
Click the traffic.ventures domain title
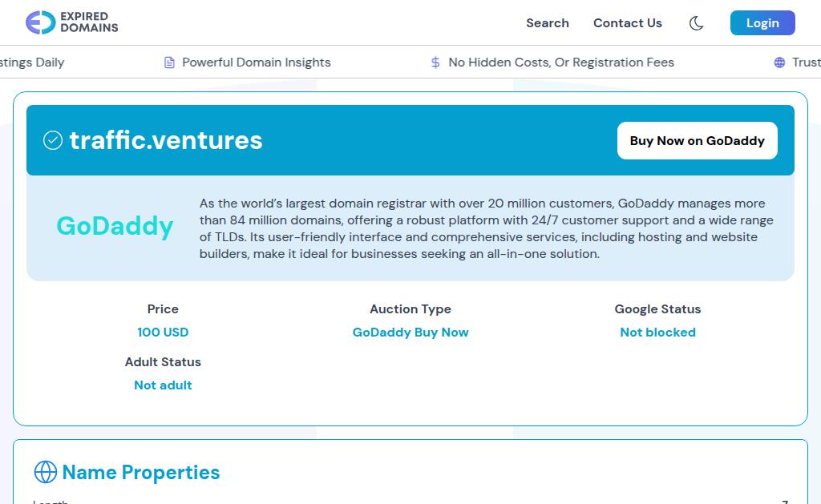click(166, 140)
